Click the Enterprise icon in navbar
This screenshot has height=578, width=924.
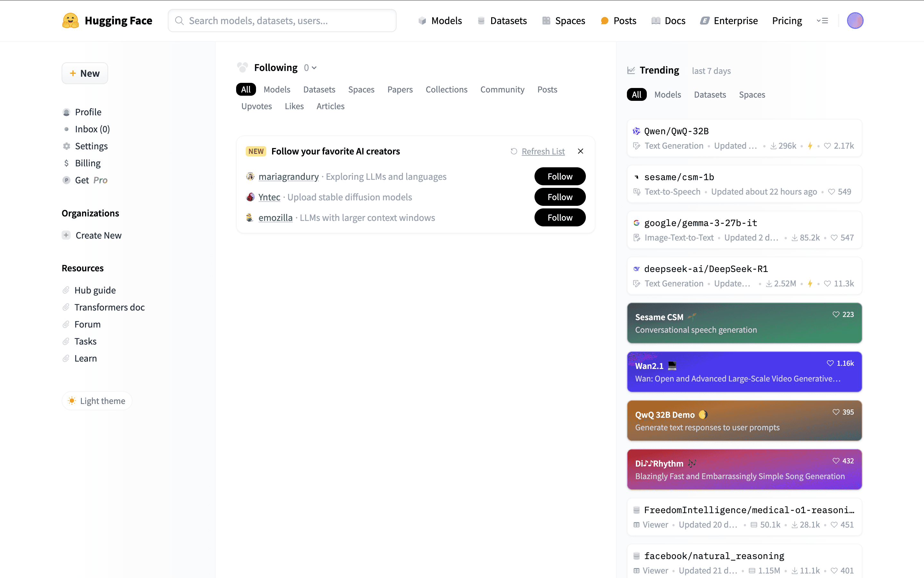(x=705, y=21)
